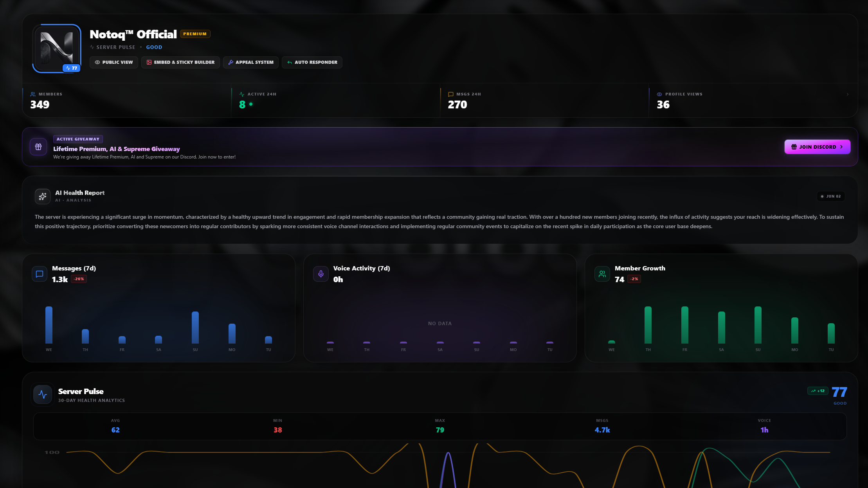The height and width of the screenshot is (488, 868).
Task: Click the gavel icon in Appeal System
Action: (231, 62)
